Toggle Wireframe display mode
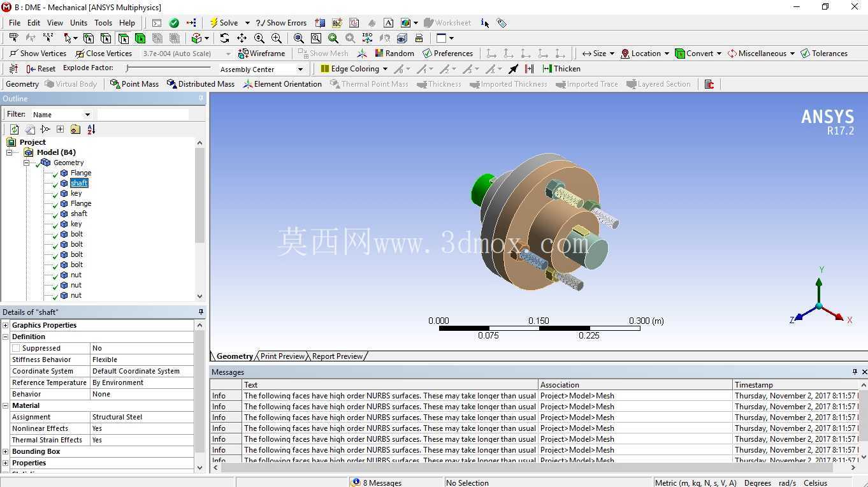 tap(261, 54)
